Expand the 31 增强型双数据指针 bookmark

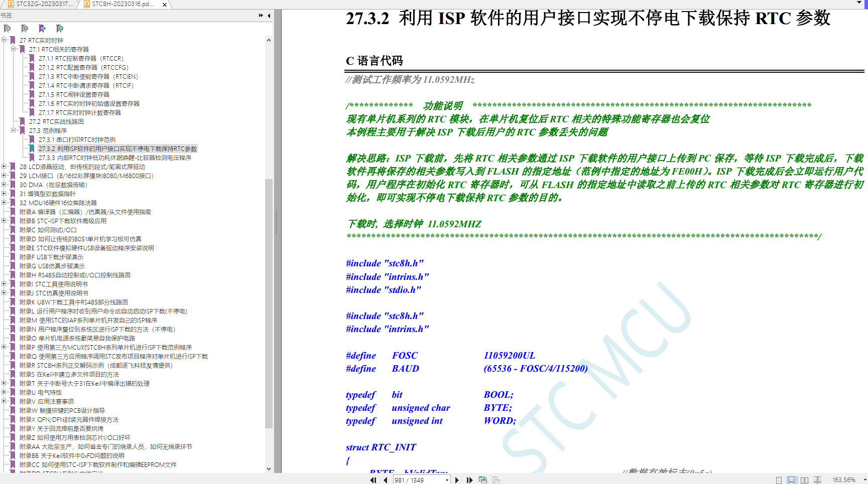[4, 194]
